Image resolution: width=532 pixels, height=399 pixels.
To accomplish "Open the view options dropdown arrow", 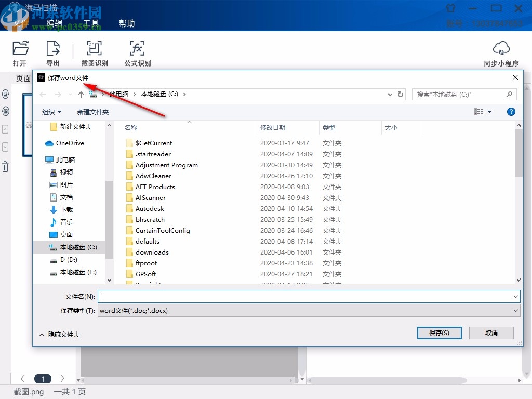I will click(x=489, y=112).
